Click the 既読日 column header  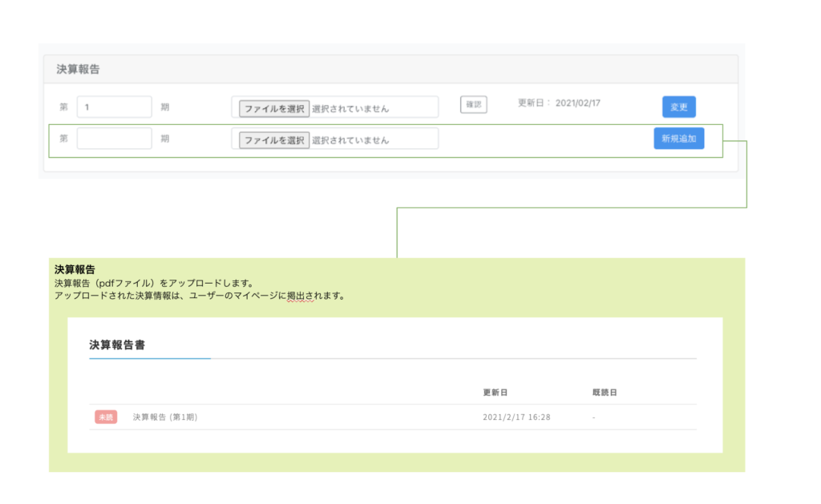(605, 393)
